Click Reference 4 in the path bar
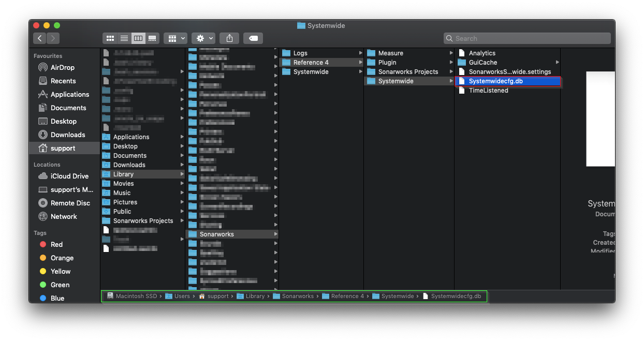644x341 pixels. [343, 296]
